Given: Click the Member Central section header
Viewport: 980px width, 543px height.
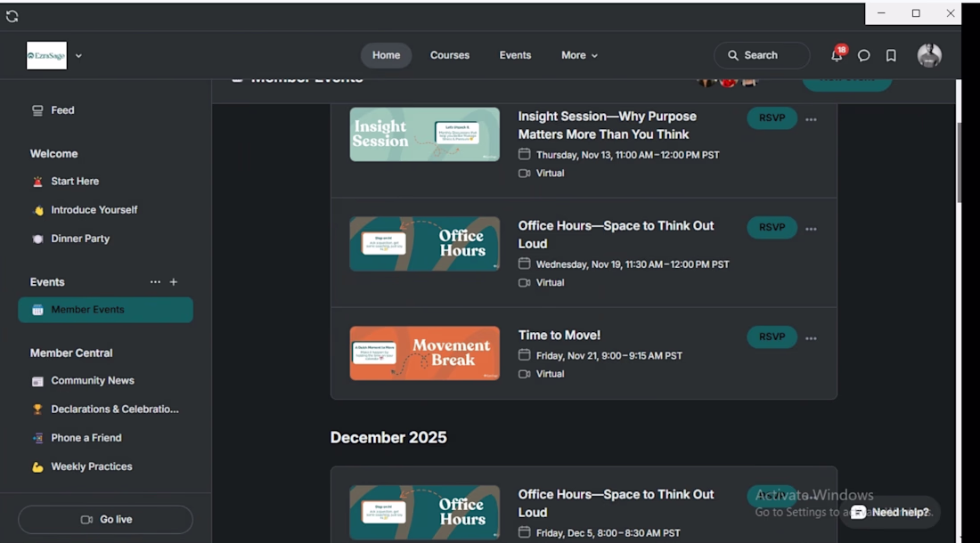Looking at the screenshot, I should tap(71, 353).
